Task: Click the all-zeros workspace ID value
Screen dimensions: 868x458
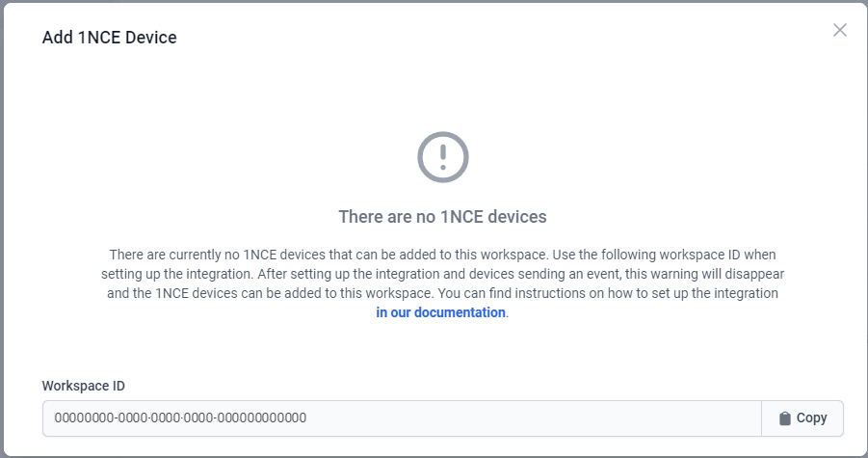Action: click(180, 418)
